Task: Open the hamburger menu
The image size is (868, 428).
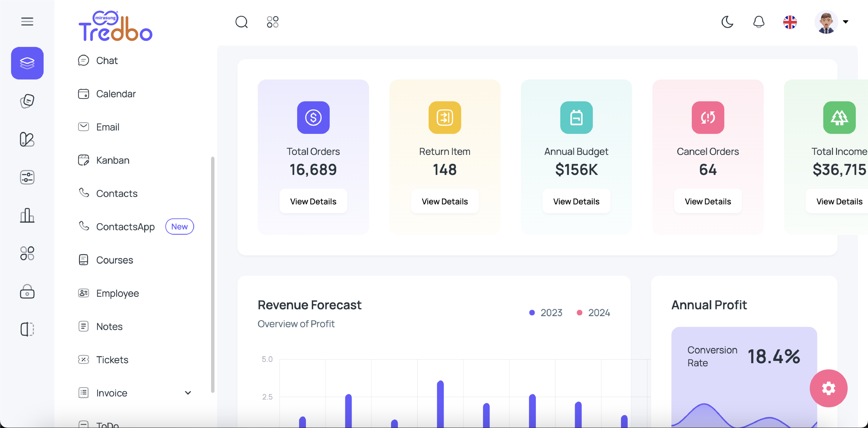Action: 27,22
